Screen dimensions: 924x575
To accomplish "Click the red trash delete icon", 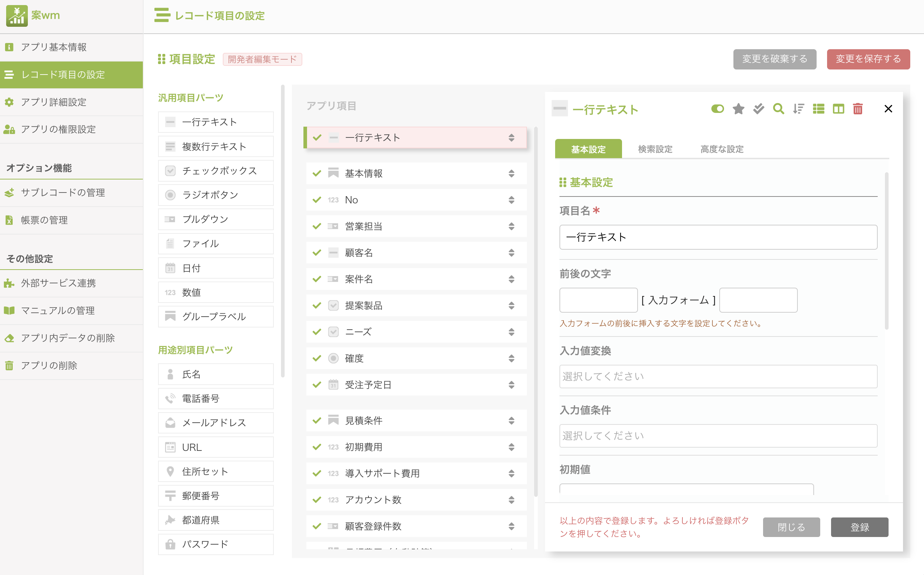I will pyautogui.click(x=857, y=109).
